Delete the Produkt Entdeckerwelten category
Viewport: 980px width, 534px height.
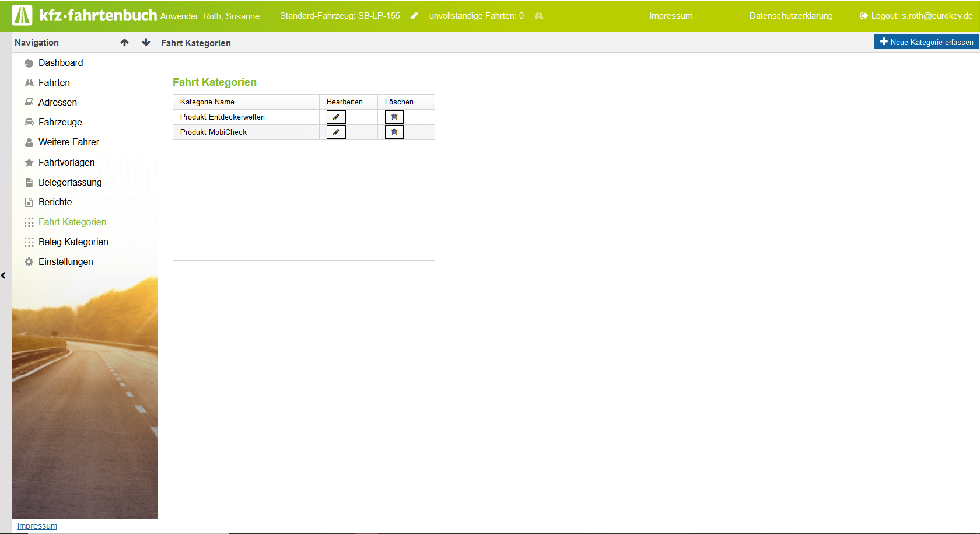[x=394, y=117]
